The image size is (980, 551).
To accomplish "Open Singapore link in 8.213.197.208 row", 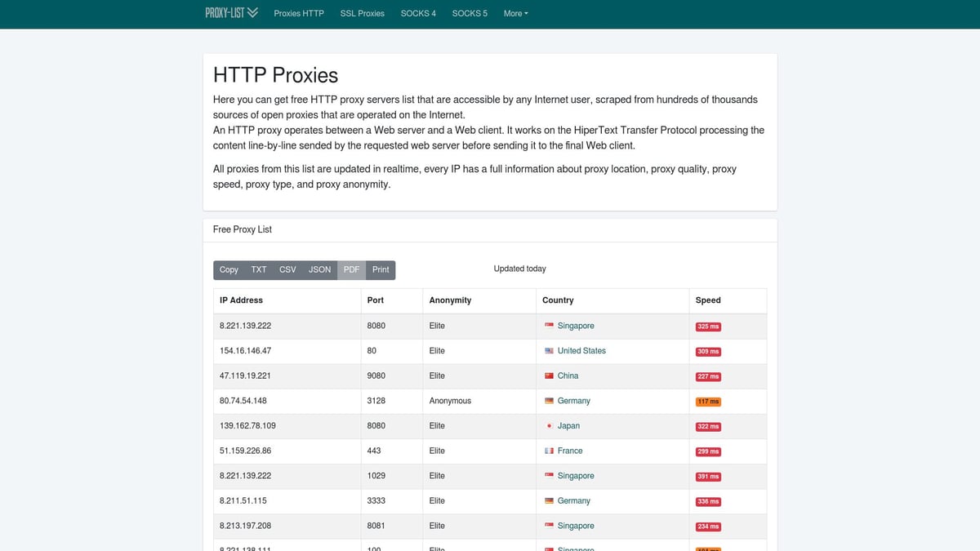I will [576, 526].
